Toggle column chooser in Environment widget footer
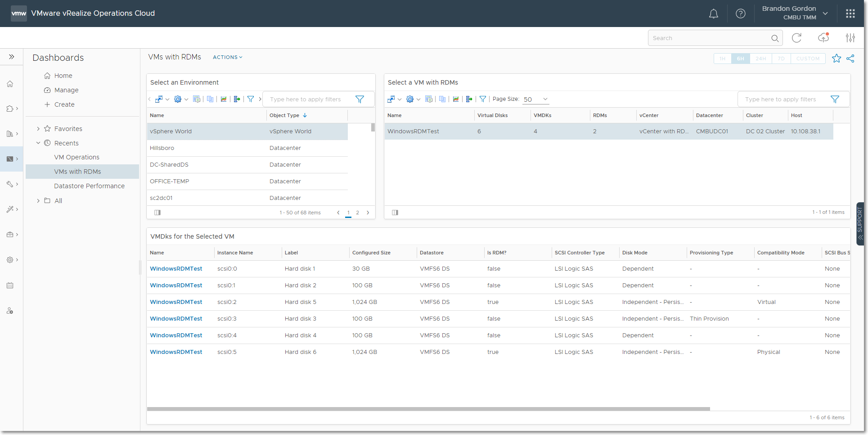This screenshot has width=868, height=435. coord(157,213)
